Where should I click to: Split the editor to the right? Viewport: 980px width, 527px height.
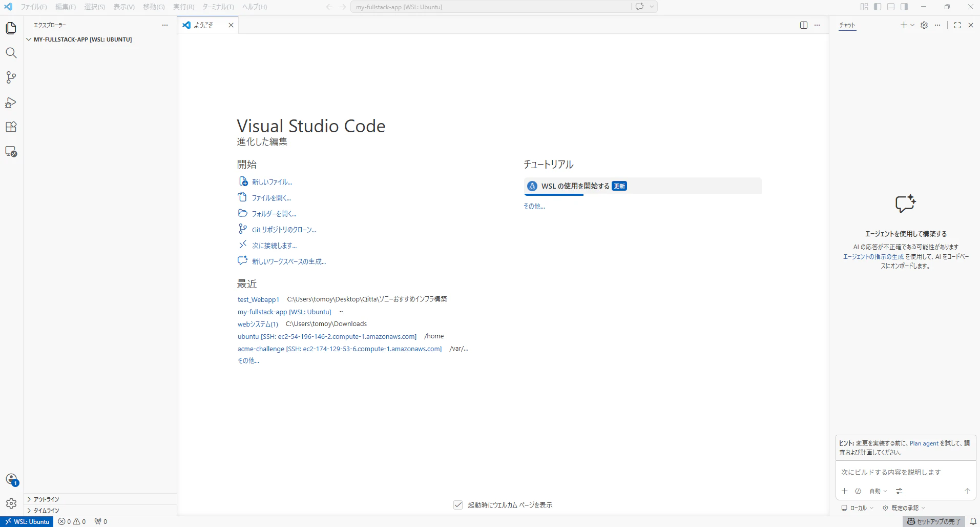[x=804, y=25]
